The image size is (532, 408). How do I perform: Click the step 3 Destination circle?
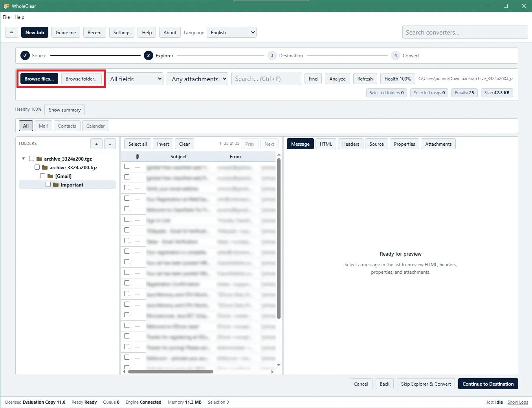coord(272,55)
